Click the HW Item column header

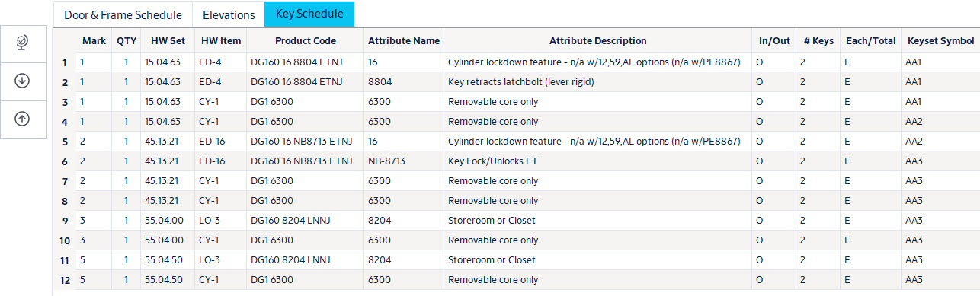pyautogui.click(x=220, y=41)
